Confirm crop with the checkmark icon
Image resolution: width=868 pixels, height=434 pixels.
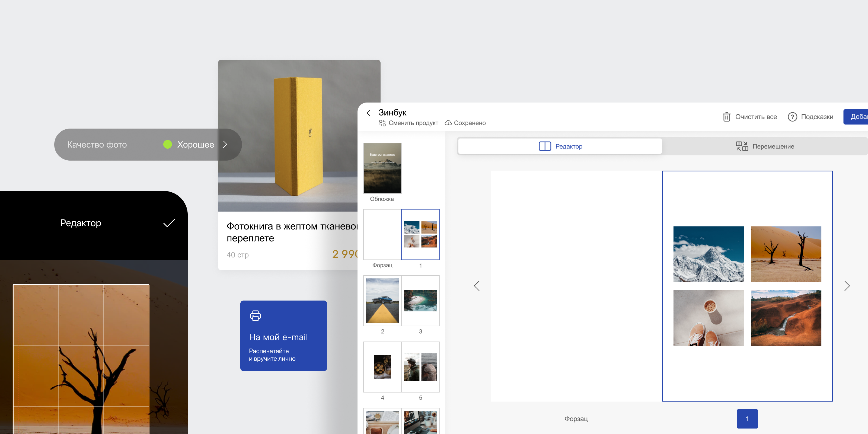coord(169,223)
